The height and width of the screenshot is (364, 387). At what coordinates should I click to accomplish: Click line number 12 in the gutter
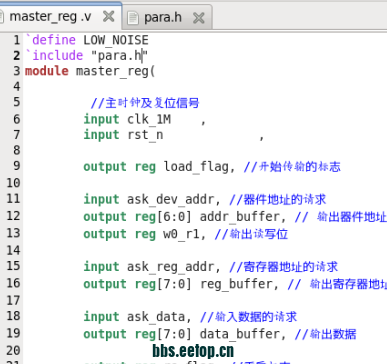[14, 216]
